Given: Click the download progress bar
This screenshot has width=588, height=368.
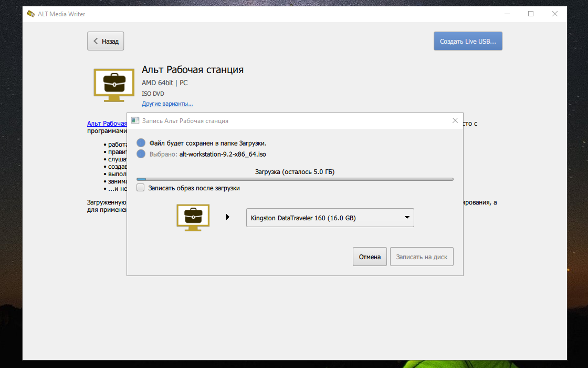Looking at the screenshot, I should click(295, 179).
